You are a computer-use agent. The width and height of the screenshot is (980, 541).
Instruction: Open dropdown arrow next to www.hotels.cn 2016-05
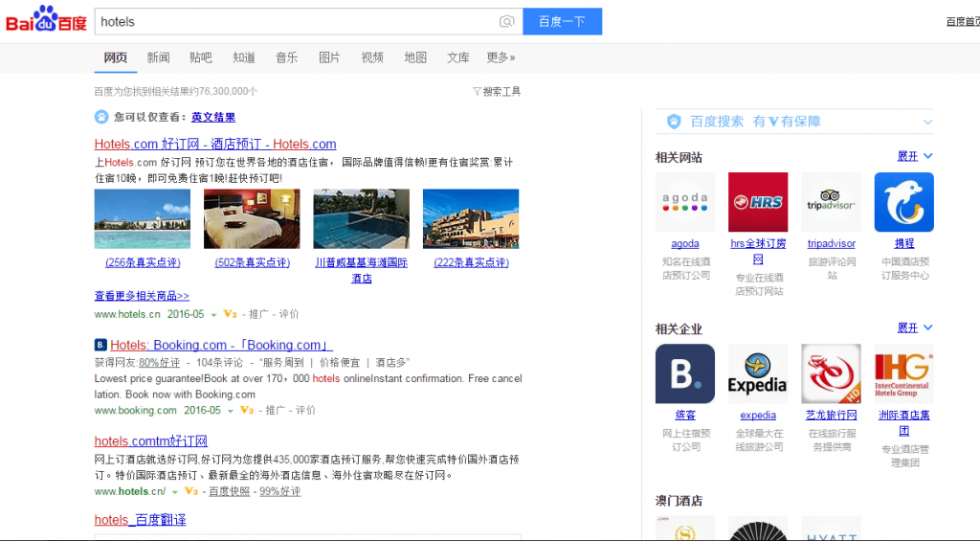(x=213, y=315)
